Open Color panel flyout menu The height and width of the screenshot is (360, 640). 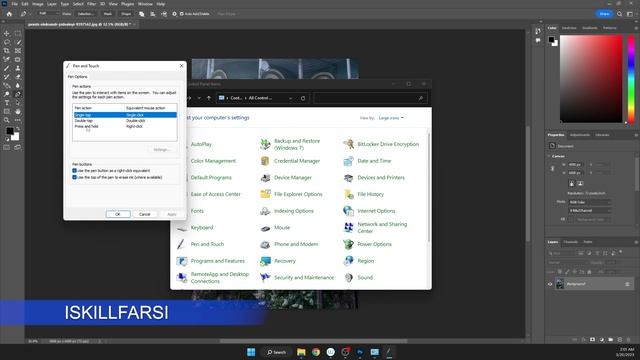click(x=636, y=28)
